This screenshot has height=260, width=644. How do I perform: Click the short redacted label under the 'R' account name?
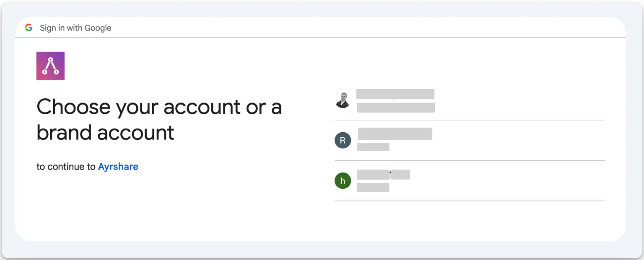[373, 147]
